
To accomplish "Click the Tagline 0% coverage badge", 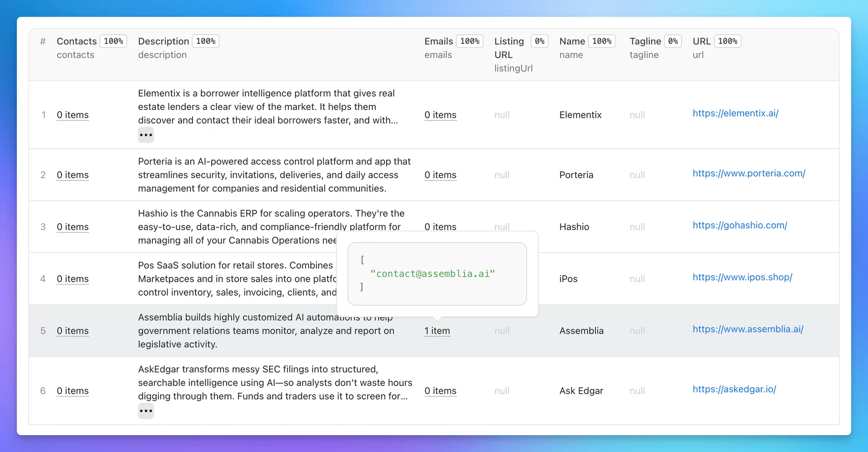I will pos(672,41).
